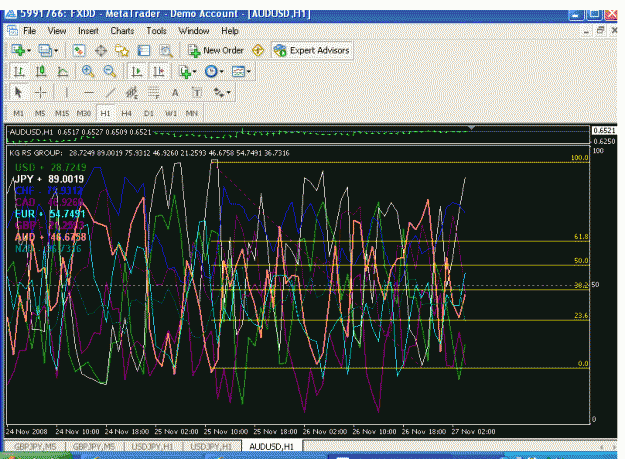Select the Crosshair tool
Screen dimensions: 625x459
40,93
